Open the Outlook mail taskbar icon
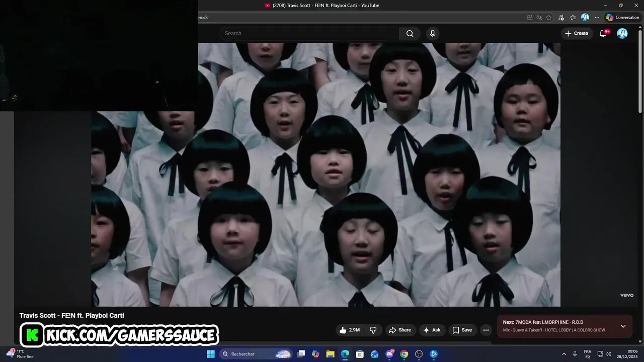This screenshot has width=644, height=362. (374, 354)
